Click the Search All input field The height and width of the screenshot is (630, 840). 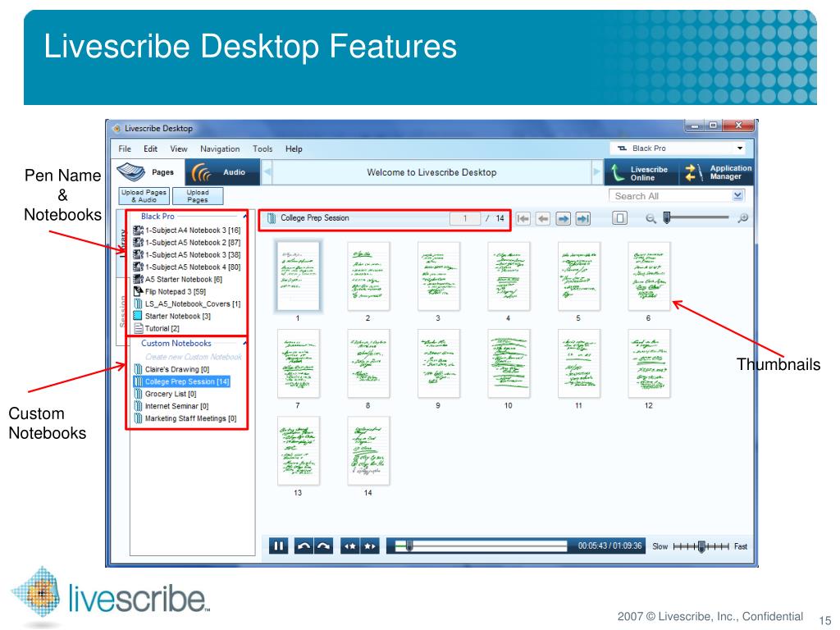coord(670,196)
